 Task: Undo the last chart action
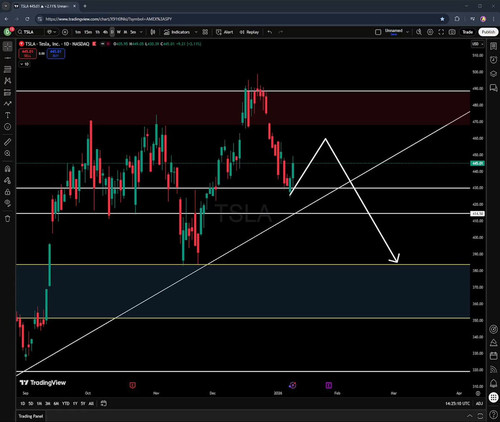tap(270, 32)
